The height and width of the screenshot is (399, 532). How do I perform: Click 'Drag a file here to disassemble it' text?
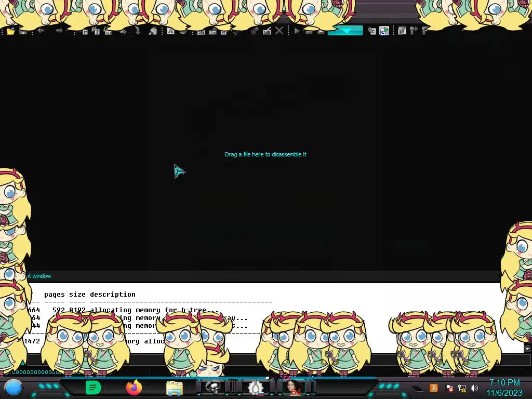[265, 154]
